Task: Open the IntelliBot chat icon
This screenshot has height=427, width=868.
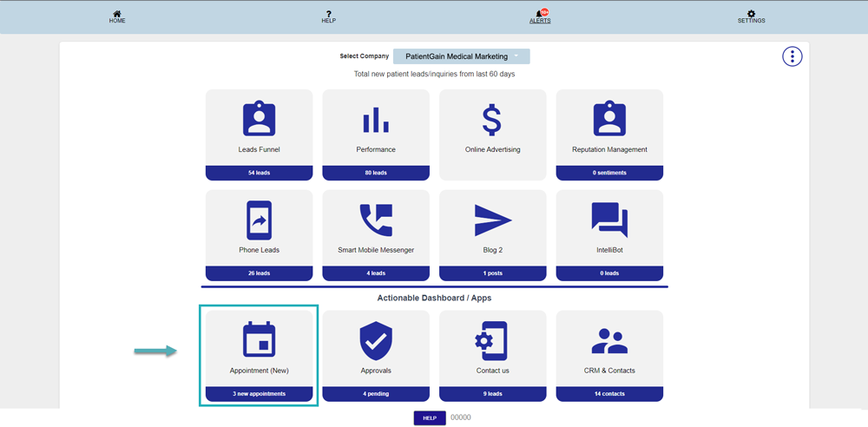Action: (609, 219)
